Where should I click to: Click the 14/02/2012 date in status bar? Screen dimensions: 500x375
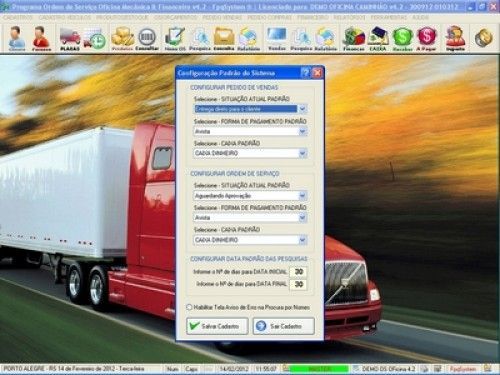(234, 369)
